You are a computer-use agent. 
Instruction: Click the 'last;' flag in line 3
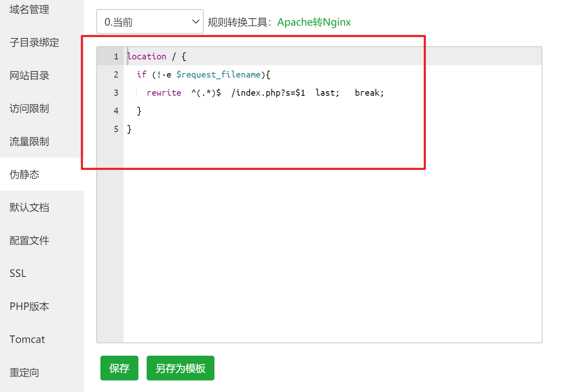pyautogui.click(x=327, y=93)
